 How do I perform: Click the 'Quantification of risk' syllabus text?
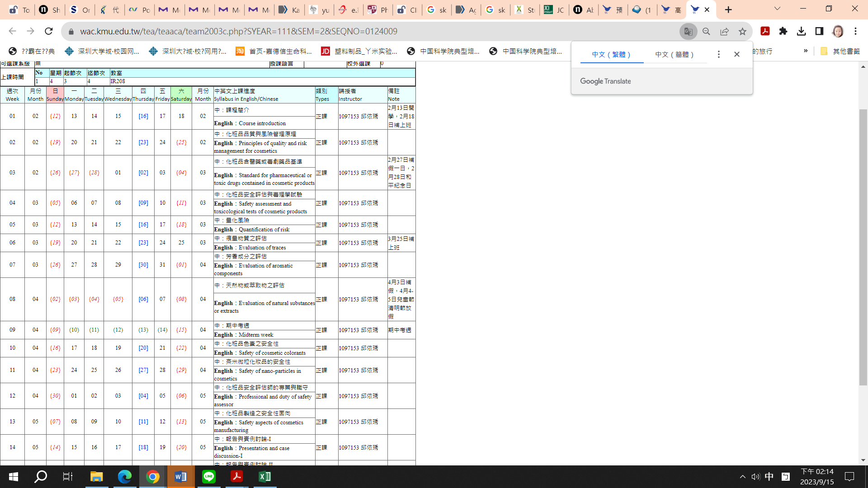click(x=264, y=230)
